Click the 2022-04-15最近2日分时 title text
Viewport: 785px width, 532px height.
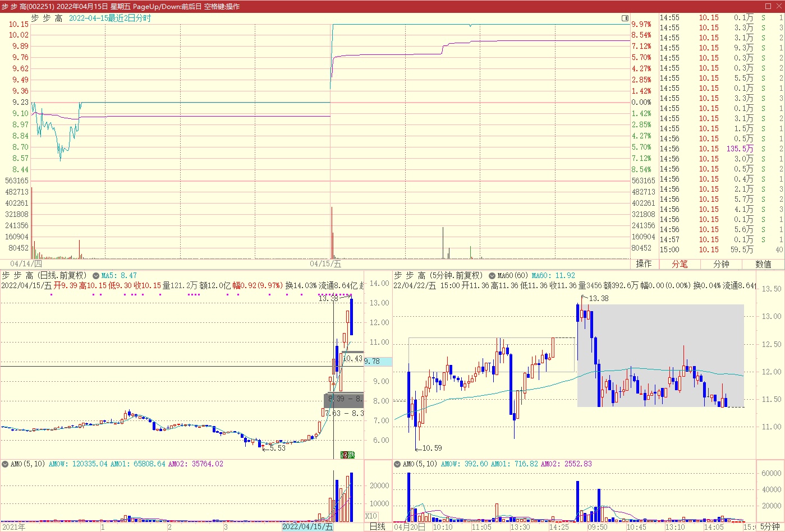pyautogui.click(x=110, y=18)
